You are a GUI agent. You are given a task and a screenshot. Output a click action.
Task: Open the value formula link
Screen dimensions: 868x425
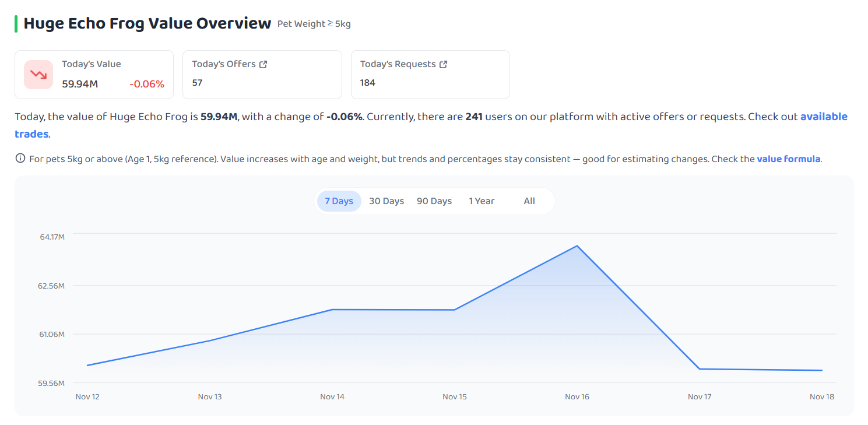click(789, 159)
